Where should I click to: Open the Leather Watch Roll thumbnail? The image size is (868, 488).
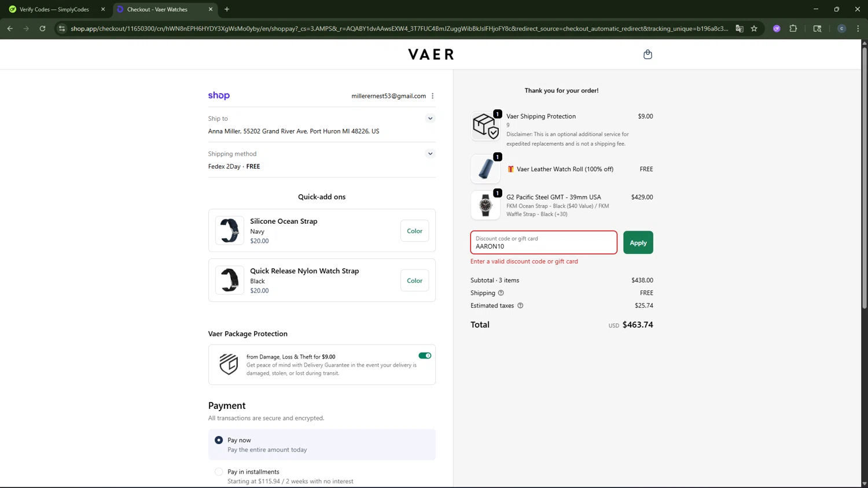(x=485, y=169)
